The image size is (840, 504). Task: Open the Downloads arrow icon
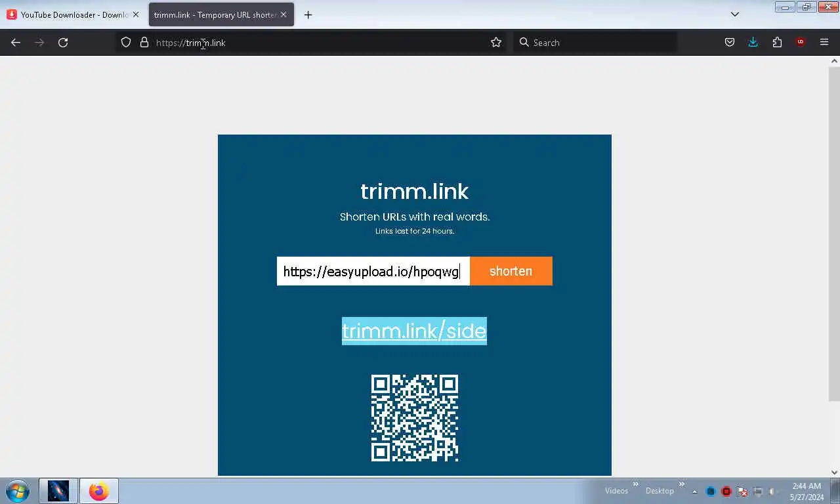tap(753, 42)
